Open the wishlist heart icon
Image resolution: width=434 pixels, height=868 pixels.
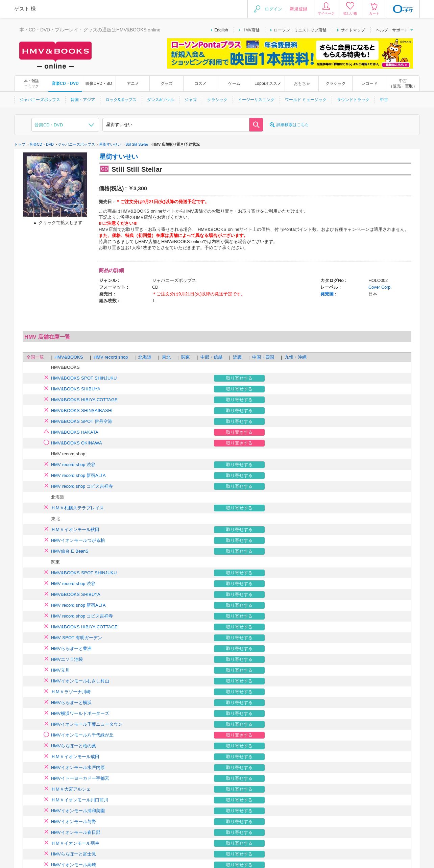[x=350, y=9]
